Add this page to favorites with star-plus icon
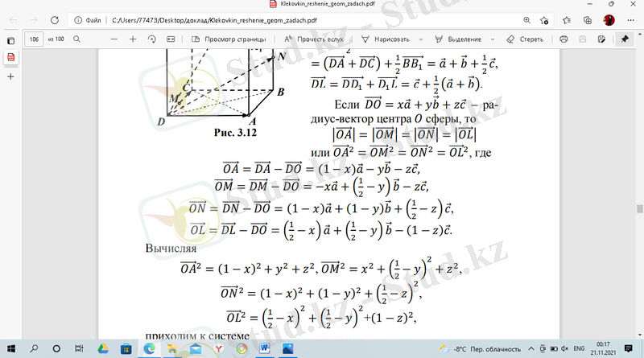This screenshot has height=358, width=644. 544,20
